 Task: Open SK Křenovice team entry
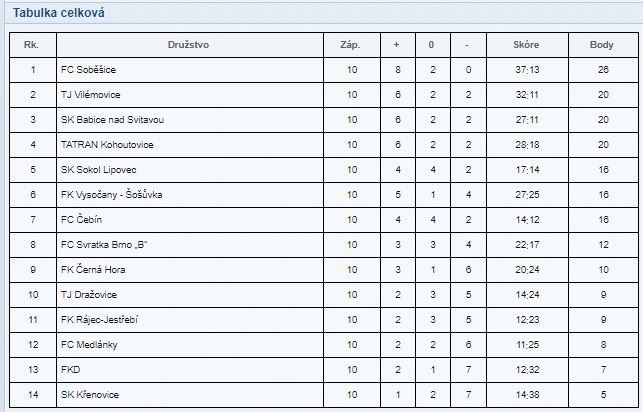(x=90, y=395)
